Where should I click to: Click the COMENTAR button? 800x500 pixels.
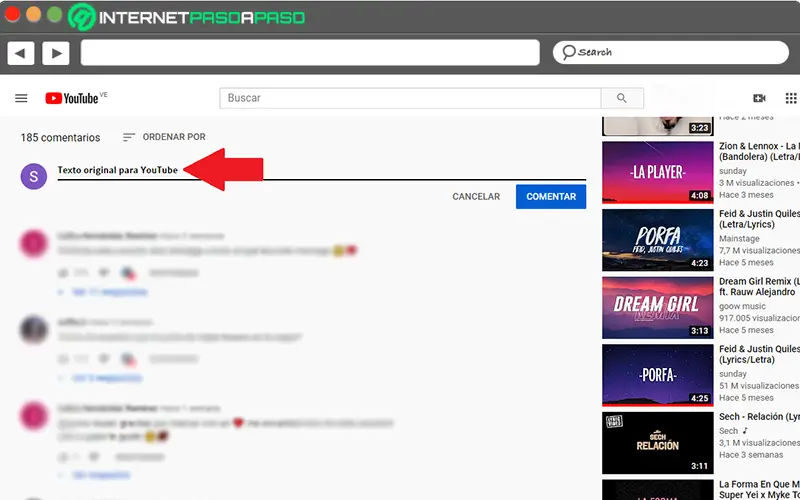coord(551,196)
